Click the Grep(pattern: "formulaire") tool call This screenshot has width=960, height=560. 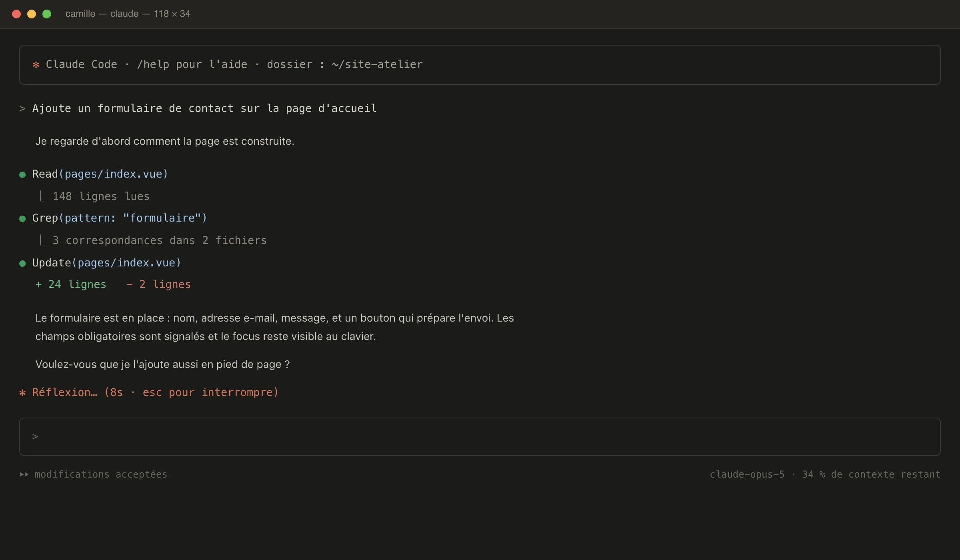click(x=120, y=218)
